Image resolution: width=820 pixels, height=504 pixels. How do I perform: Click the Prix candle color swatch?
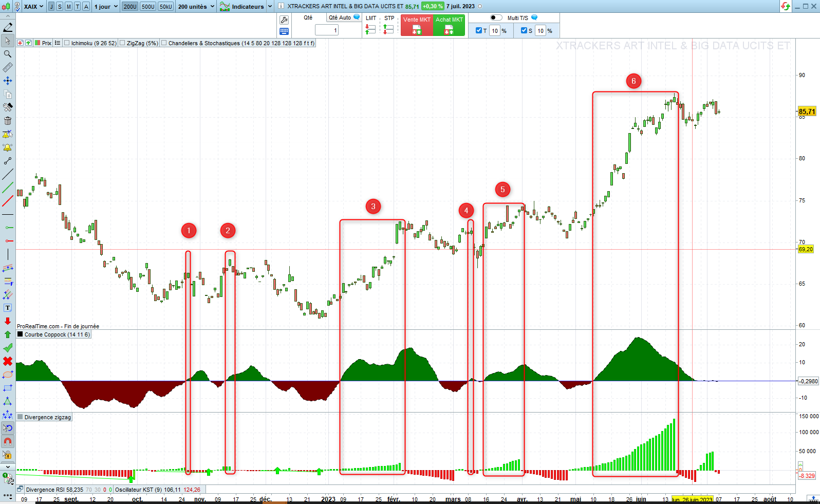(37, 43)
